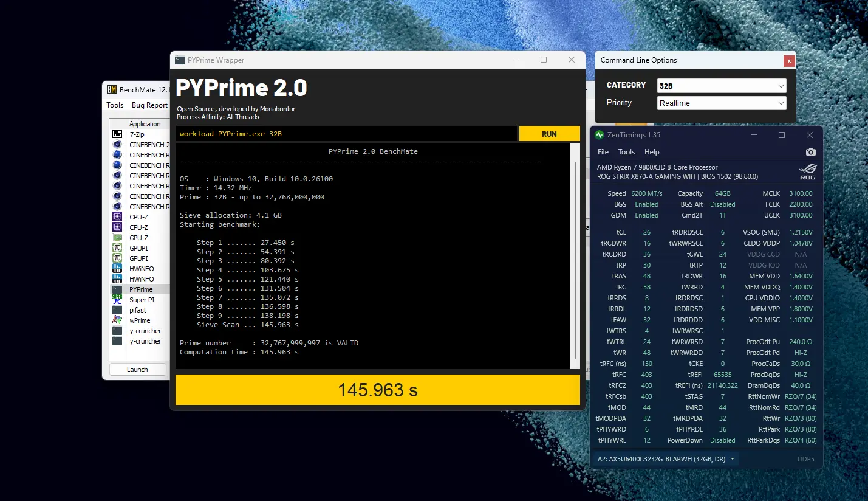Click the VSOC (SMU) value 1.2150V

(801, 232)
